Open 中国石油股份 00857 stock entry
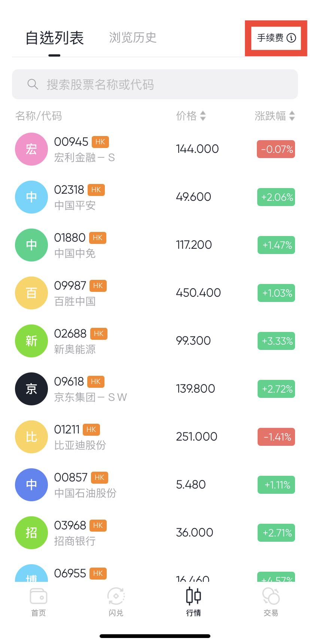 pyautogui.click(x=155, y=485)
